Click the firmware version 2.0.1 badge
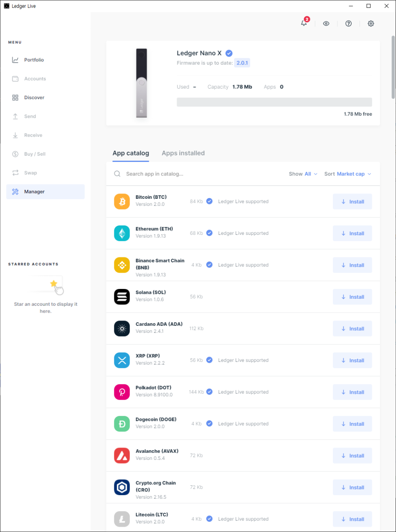Screen dimensions: 396x532 click(x=242, y=63)
